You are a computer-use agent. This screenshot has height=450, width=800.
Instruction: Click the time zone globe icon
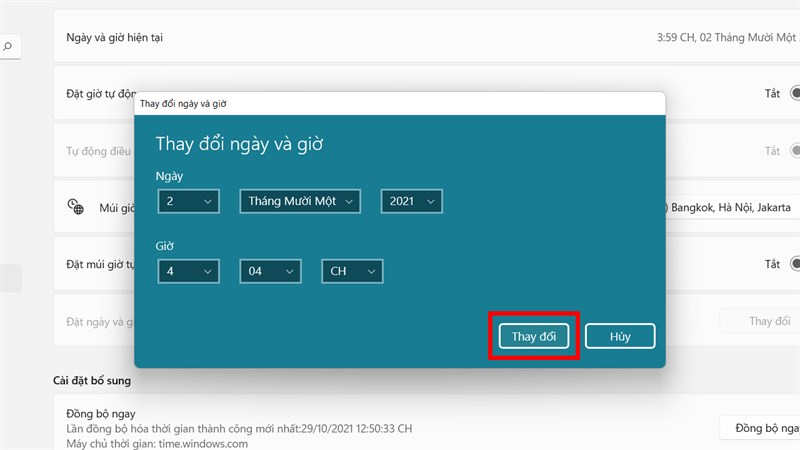pyautogui.click(x=76, y=207)
